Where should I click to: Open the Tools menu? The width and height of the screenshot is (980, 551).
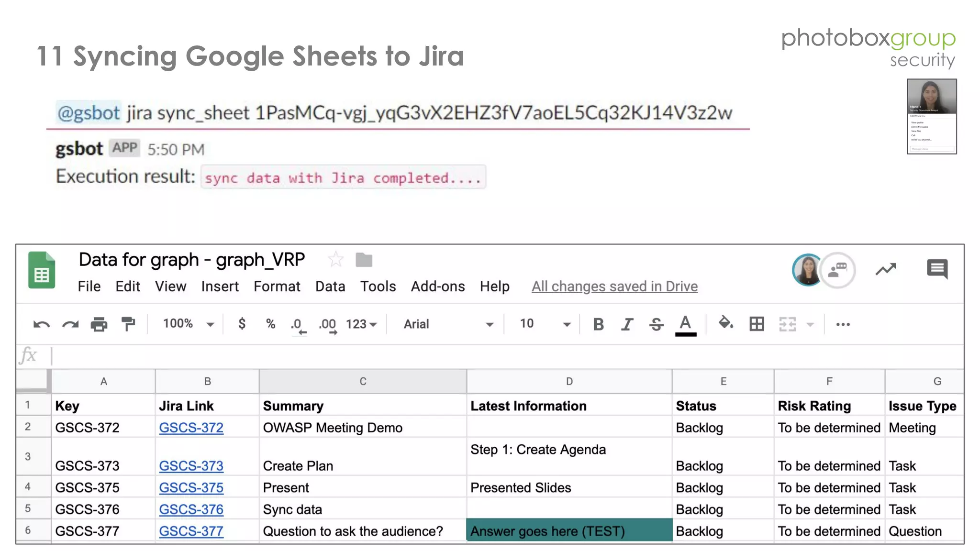[x=378, y=286]
